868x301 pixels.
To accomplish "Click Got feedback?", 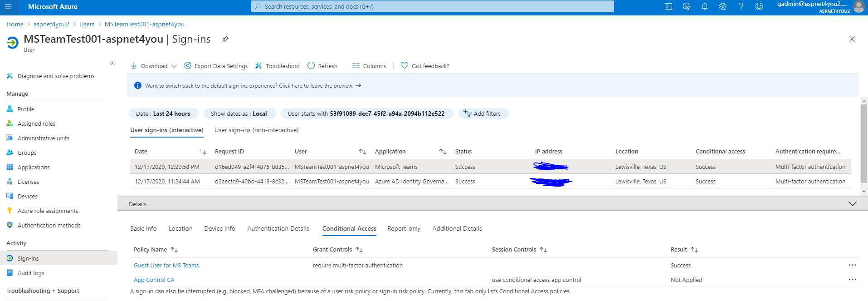I will tap(425, 66).
